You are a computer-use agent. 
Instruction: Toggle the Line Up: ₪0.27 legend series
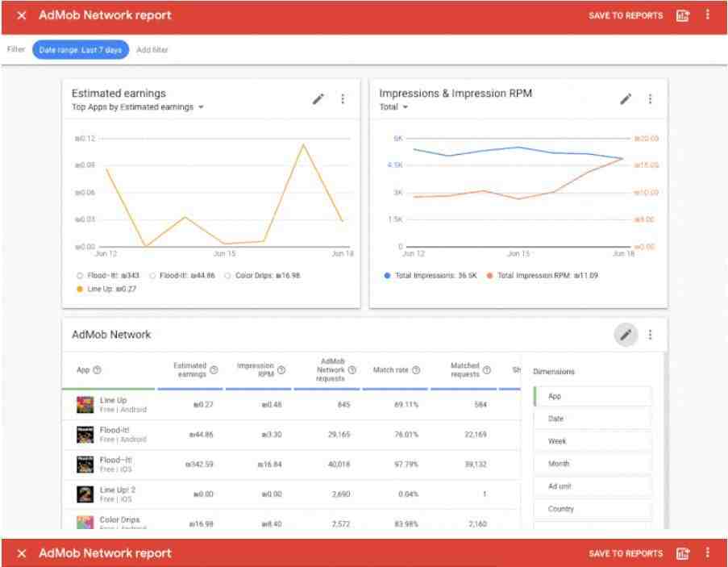[x=106, y=289]
